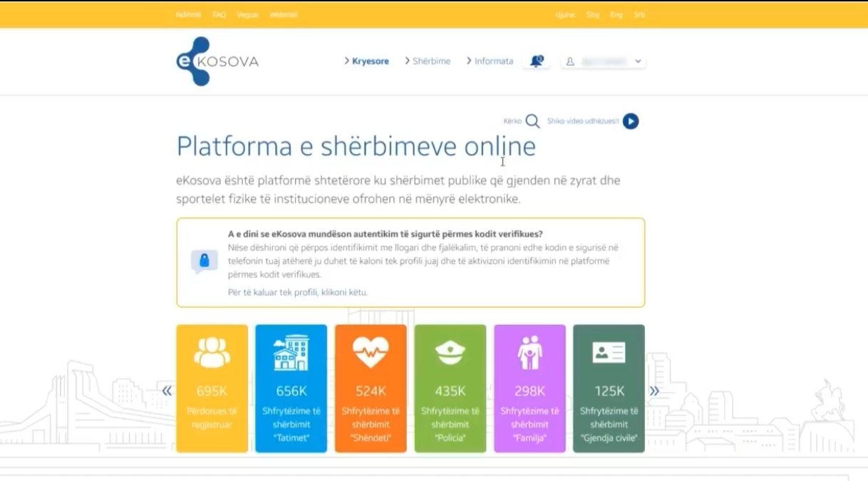
Task: Click the heart icon on Shëndeti card
Action: click(x=371, y=352)
